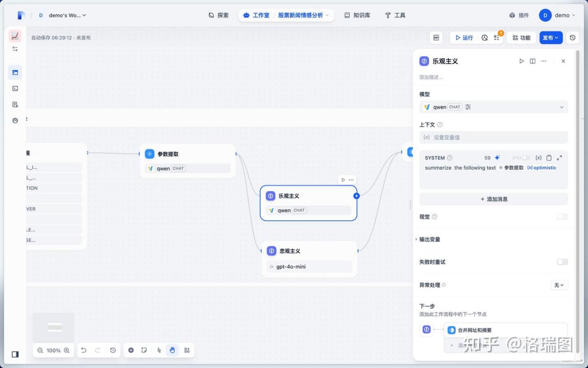Open version history icon at top-right
Screen dimensions: 588x368
(572, 38)
